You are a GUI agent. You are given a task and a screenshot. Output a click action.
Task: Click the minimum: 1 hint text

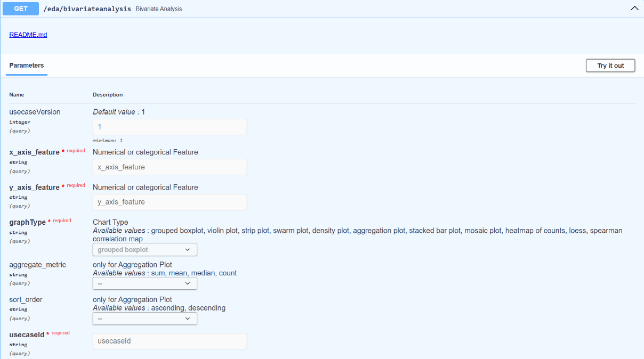tap(107, 140)
